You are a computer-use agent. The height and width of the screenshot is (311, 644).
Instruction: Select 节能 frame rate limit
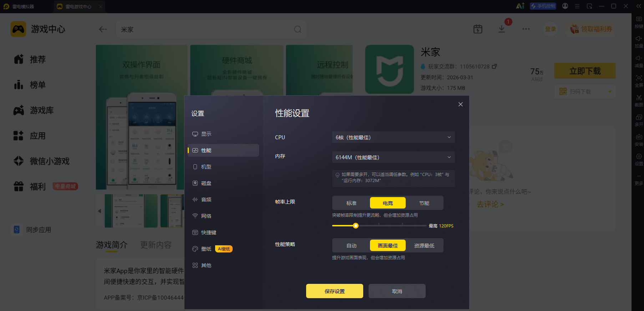[x=424, y=203]
